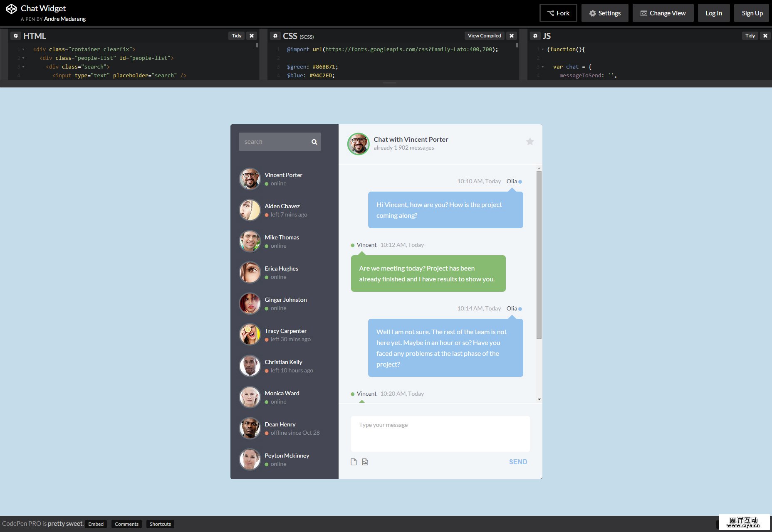Click the Type your message field
Screen dimensions: 772x532
[440, 433]
